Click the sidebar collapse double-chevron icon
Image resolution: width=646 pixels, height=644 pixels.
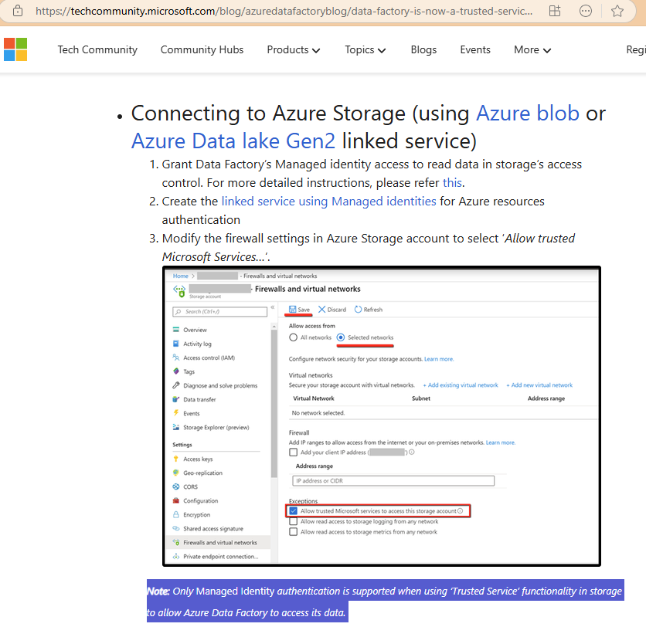click(x=272, y=307)
